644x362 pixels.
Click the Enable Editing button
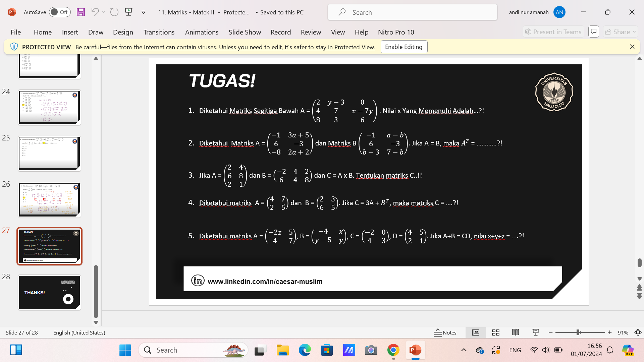(404, 47)
